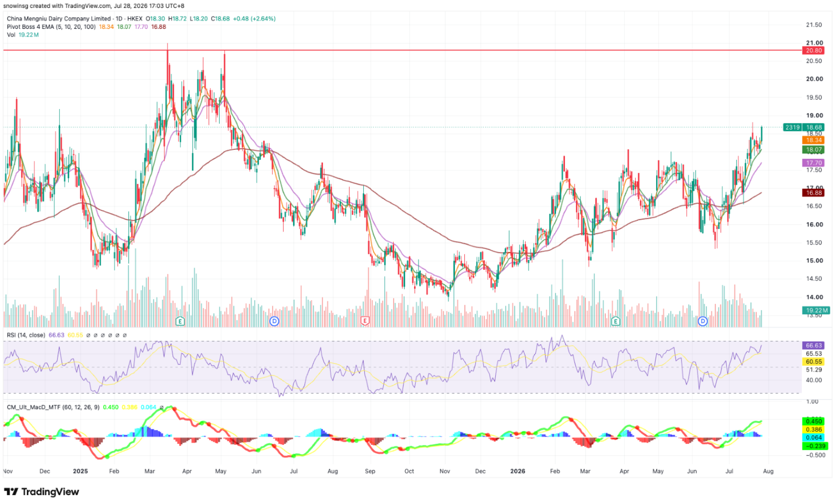Screen dimensions: 836x504
Task: Click the 15.00 price scale label
Action: [x=814, y=261]
